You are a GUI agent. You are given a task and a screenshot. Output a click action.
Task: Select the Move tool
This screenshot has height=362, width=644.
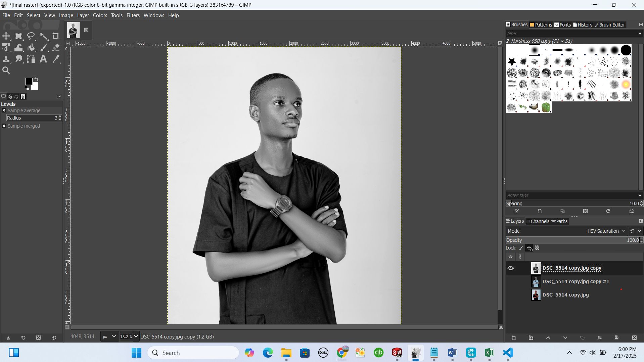click(x=6, y=36)
